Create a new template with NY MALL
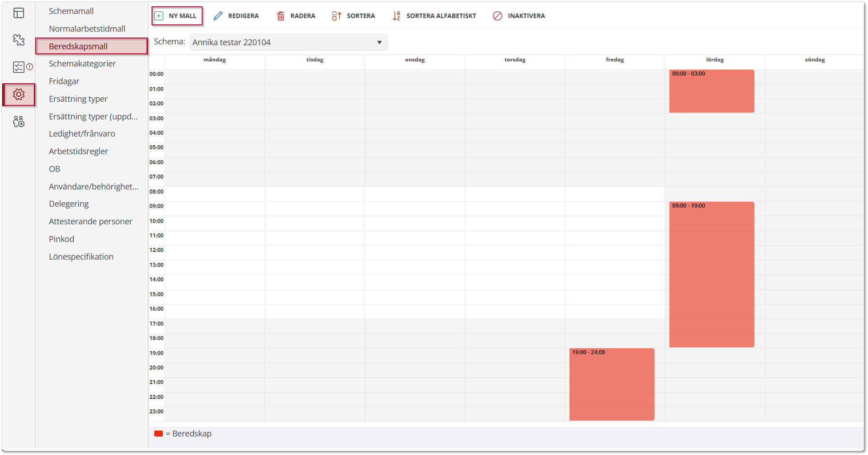This screenshot has width=868, height=455. pyautogui.click(x=177, y=16)
